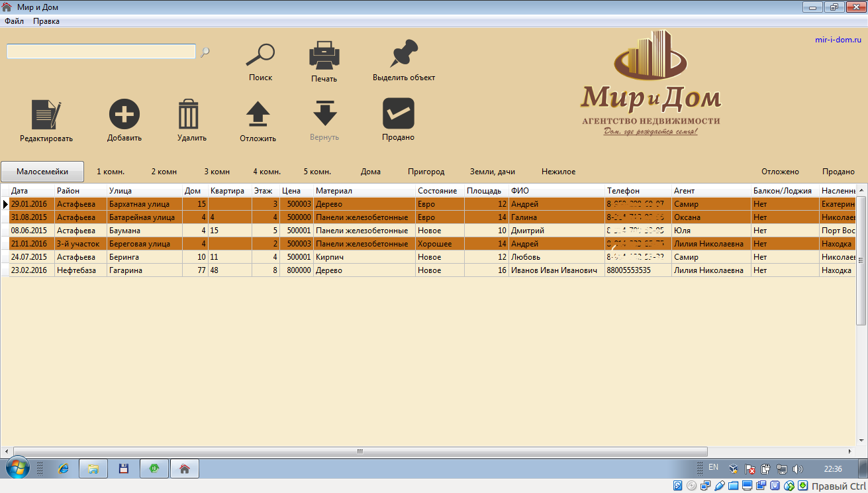Select the Беринга street cell
This screenshot has height=493, width=868.
pos(144,257)
